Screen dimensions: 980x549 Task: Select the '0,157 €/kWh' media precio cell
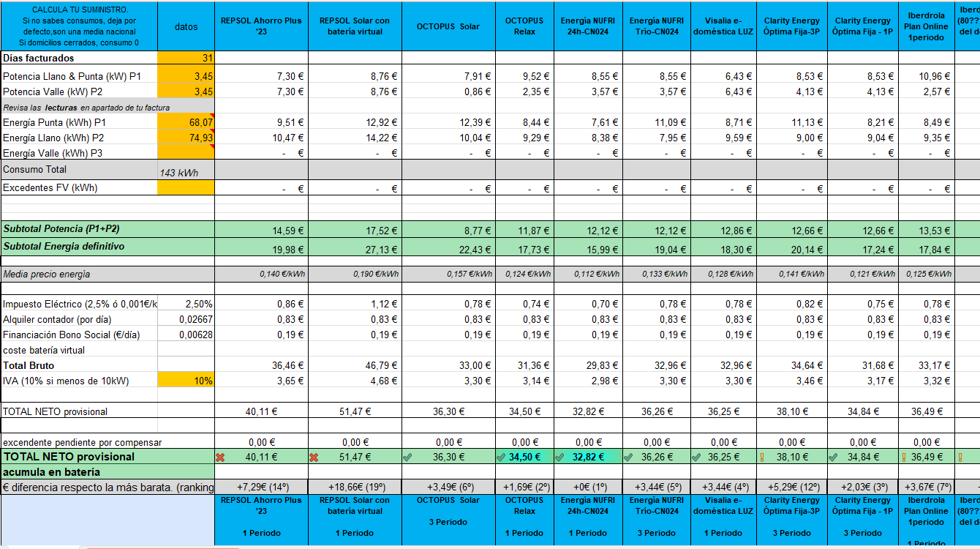pos(448,274)
